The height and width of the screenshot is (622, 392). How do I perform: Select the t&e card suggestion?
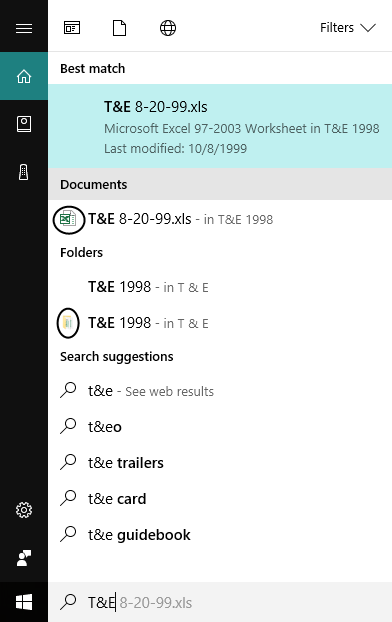tap(220, 499)
